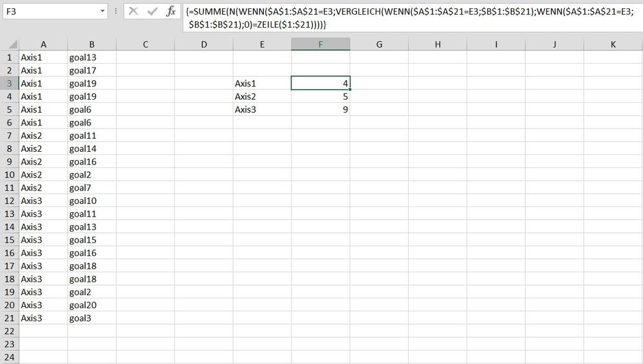Image resolution: width=643 pixels, height=364 pixels.
Task: Click cell B21 containing goal3
Action: click(92, 318)
